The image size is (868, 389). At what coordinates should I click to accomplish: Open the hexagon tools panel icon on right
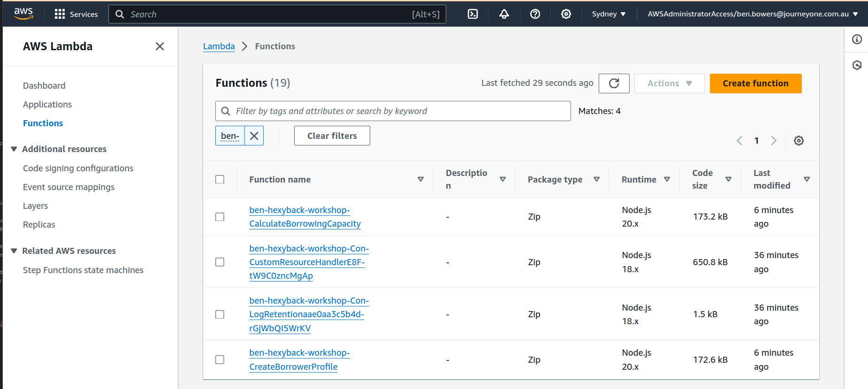pos(857,65)
